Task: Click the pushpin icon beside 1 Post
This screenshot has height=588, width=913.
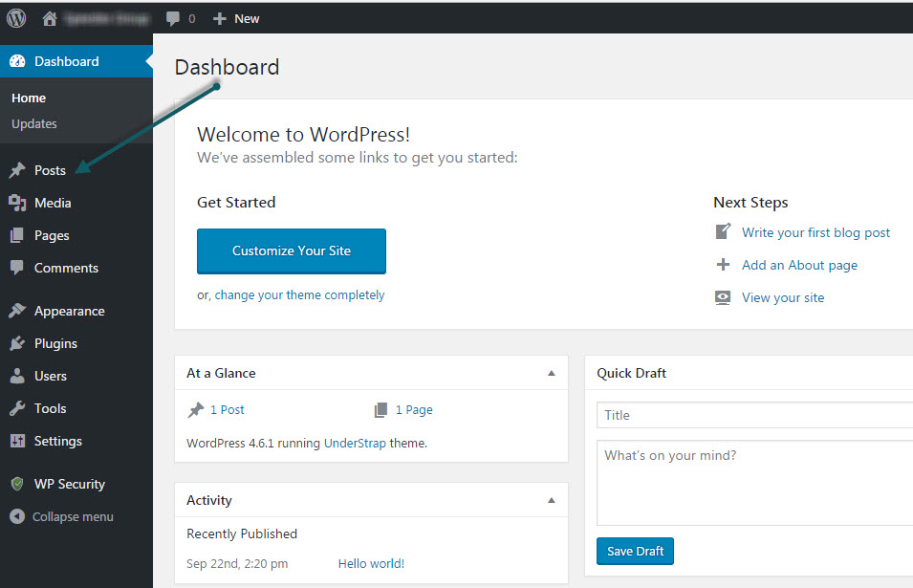Action: pos(196,410)
